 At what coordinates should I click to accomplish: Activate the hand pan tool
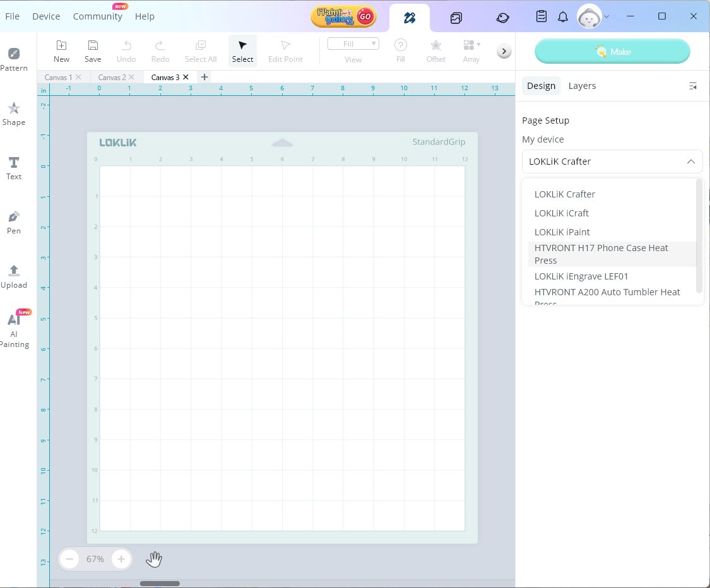[154, 559]
